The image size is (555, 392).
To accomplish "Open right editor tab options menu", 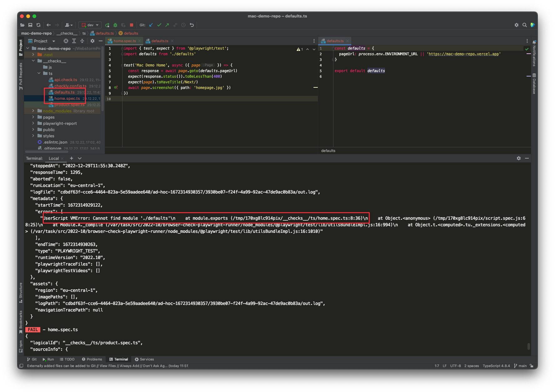I will point(527,41).
